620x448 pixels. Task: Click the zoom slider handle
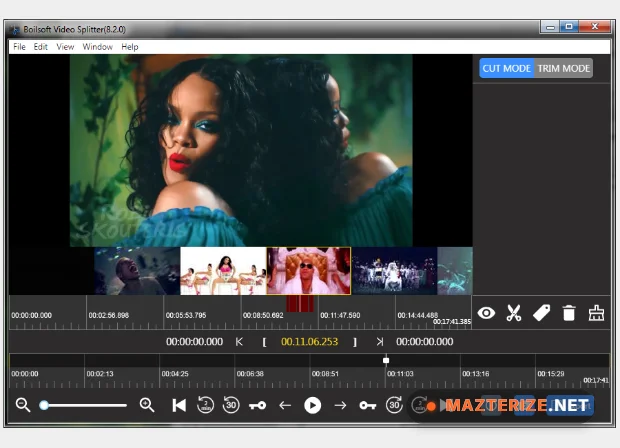(x=44, y=405)
